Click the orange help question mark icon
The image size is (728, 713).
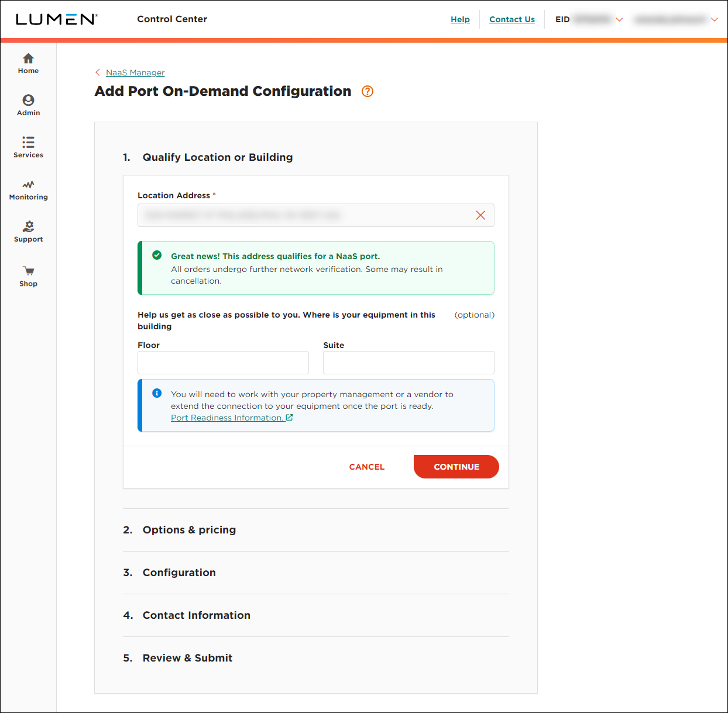coord(368,91)
